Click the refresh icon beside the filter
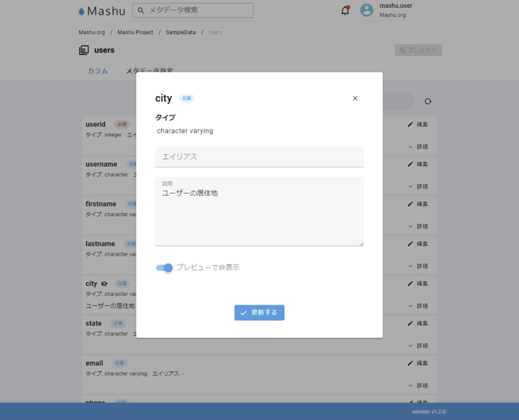 click(x=428, y=102)
